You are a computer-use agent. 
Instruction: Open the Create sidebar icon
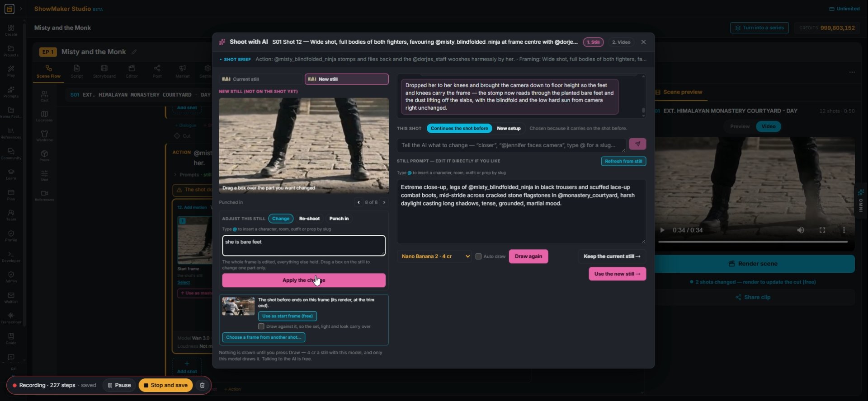(x=11, y=30)
